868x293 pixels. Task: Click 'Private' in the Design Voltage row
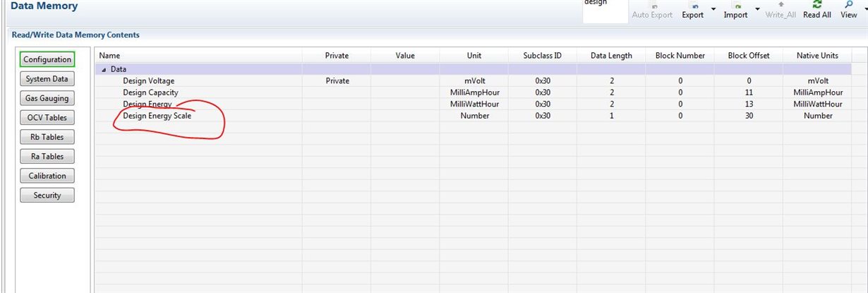(337, 80)
